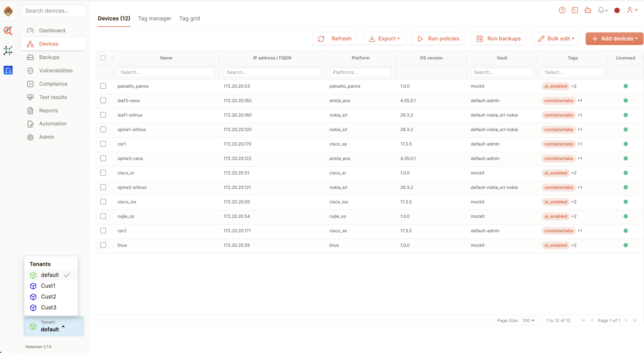Click Run backups
Viewport: 644px width, 353px height.
coord(498,39)
